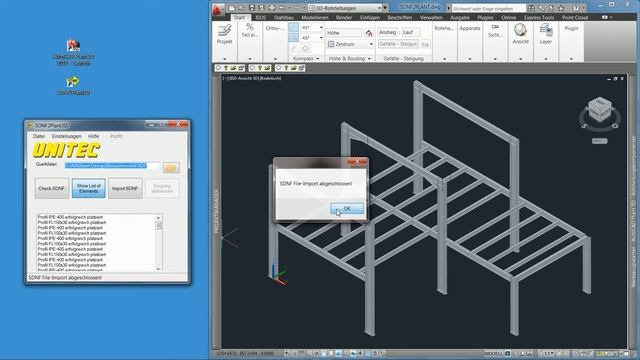Click the thumb of the result list scrollbar
Screen dimensions: 640x360
159,225
